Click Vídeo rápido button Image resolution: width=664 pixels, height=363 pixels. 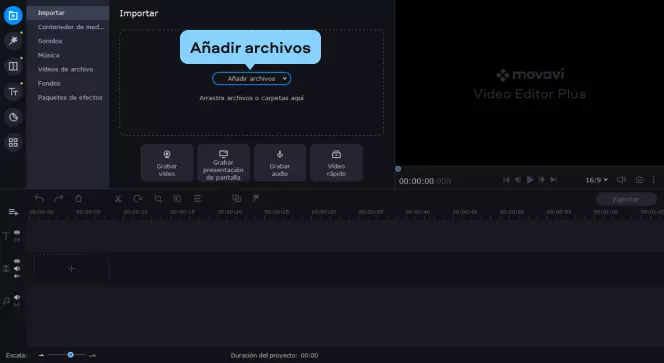336,163
